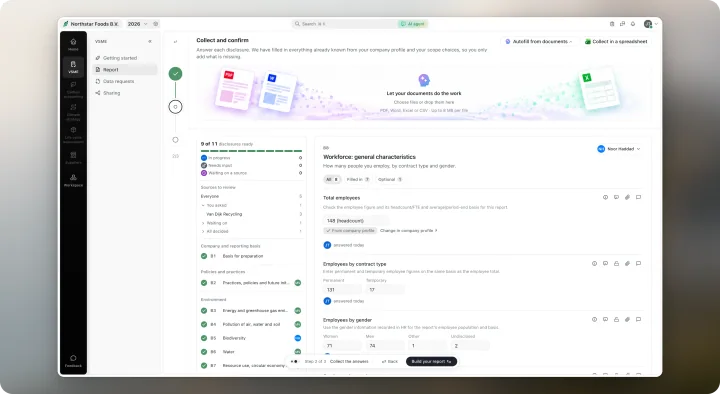Open disclosure B5 Biodiversity

[251, 338]
